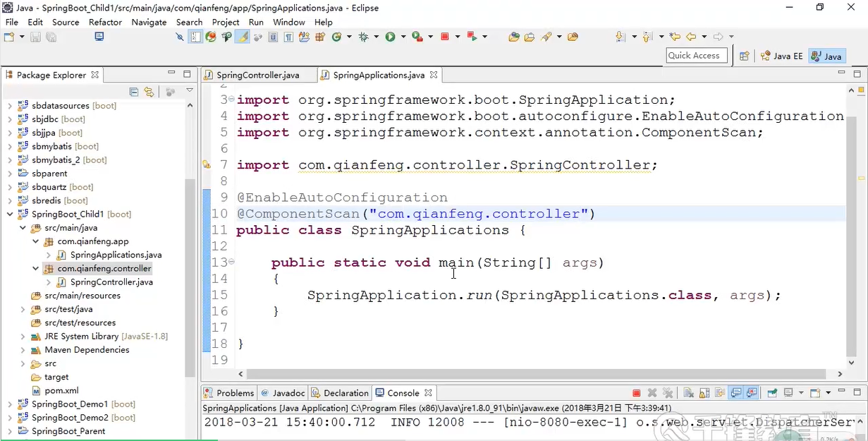Collapse the src/main/java folder
The image size is (868, 441).
pos(23,228)
